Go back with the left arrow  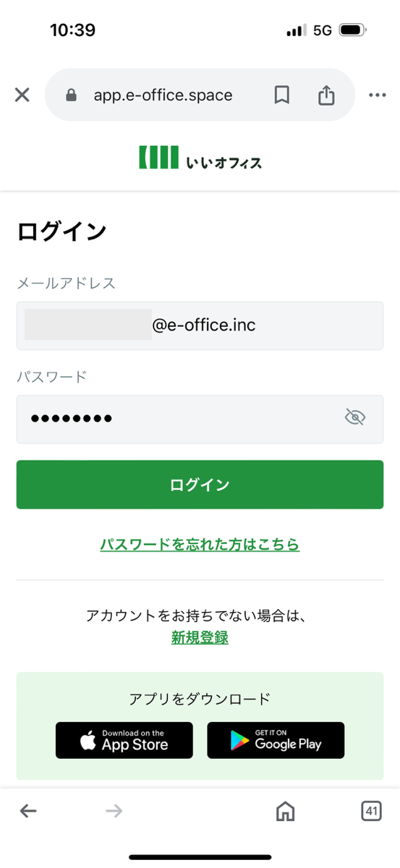(x=28, y=811)
